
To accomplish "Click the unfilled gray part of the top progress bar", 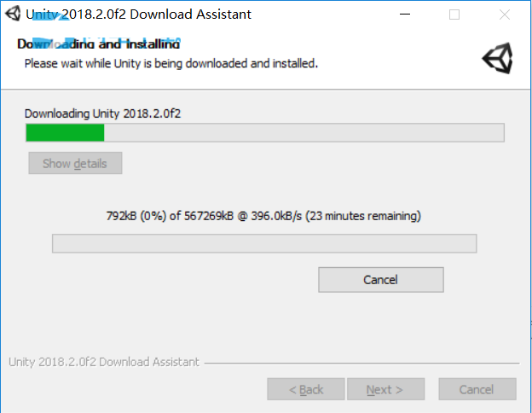I will [x=304, y=132].
